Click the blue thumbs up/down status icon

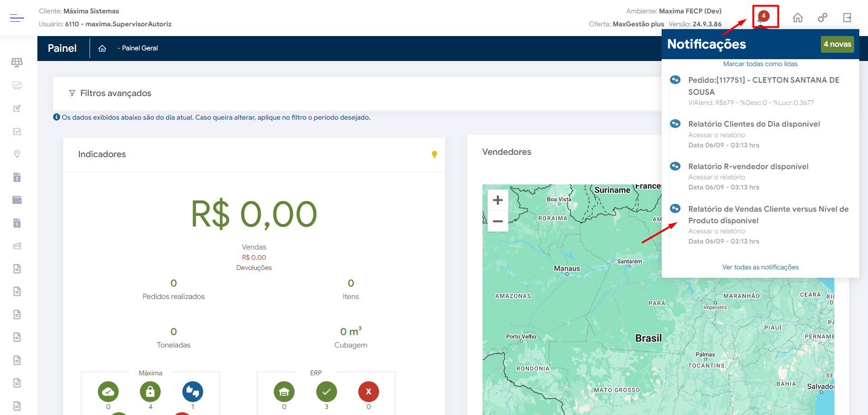click(x=193, y=392)
